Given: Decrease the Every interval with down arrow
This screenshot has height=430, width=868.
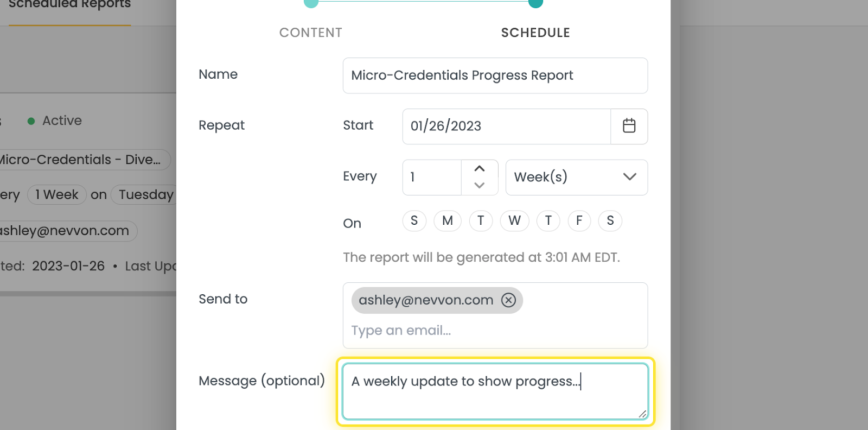Looking at the screenshot, I should [480, 185].
